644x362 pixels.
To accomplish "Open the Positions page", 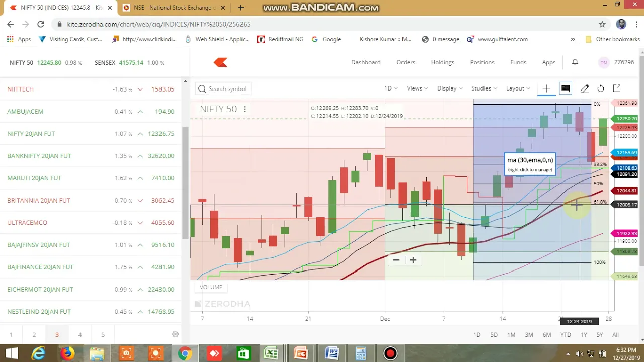I will coord(482,62).
